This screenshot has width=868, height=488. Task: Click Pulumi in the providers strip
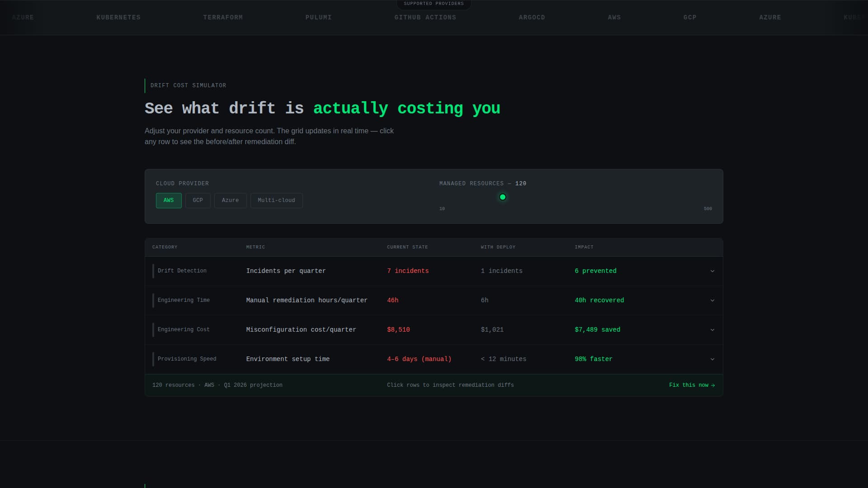tap(318, 18)
